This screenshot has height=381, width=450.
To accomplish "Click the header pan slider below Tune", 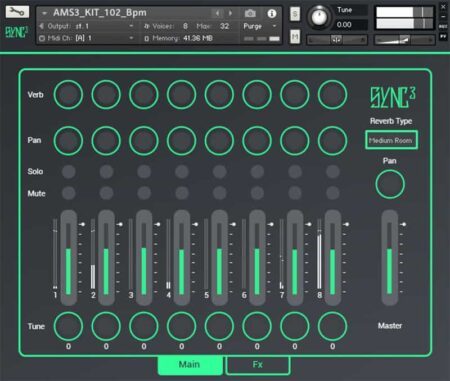I will click(x=337, y=40).
